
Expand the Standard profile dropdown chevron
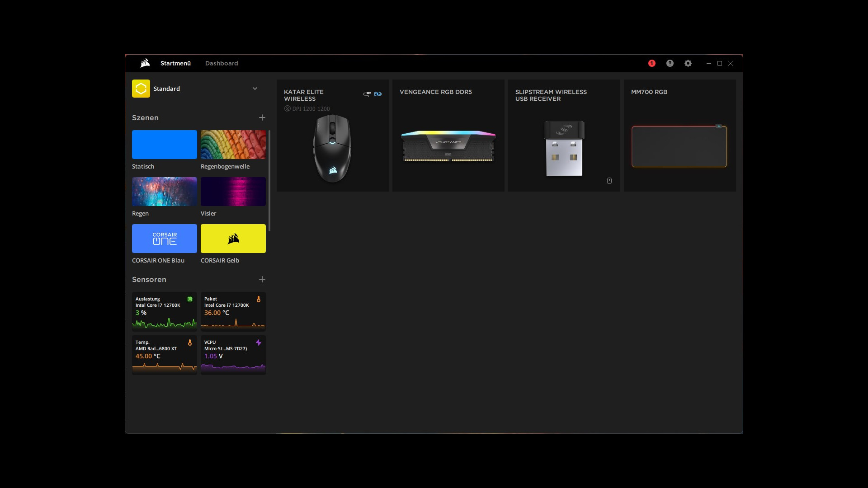pyautogui.click(x=255, y=89)
